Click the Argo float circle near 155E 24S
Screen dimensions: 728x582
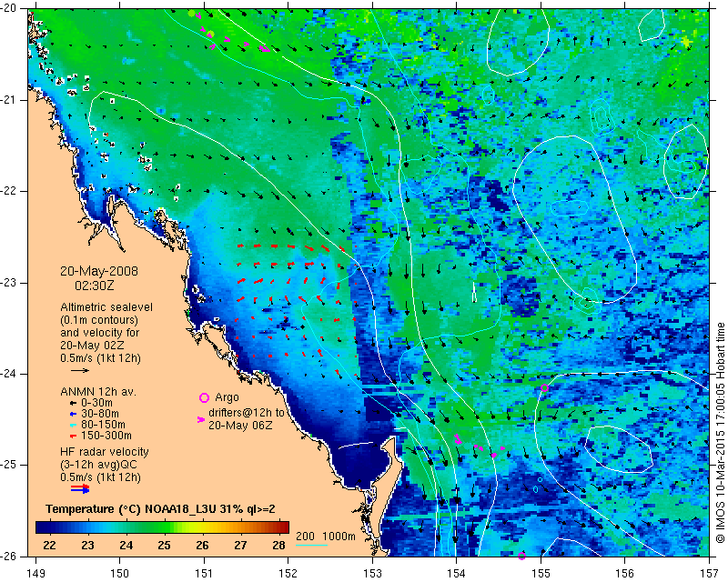coord(544,388)
